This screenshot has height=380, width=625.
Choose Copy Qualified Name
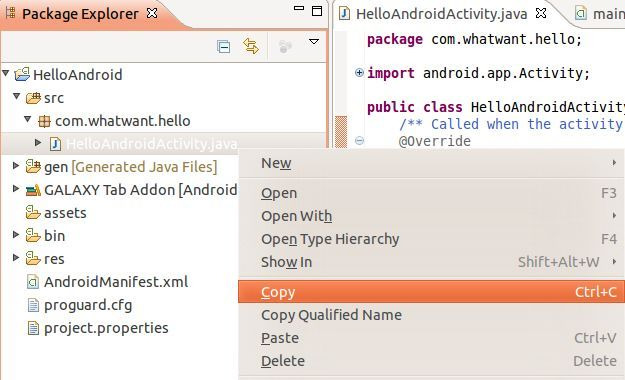click(x=431, y=315)
